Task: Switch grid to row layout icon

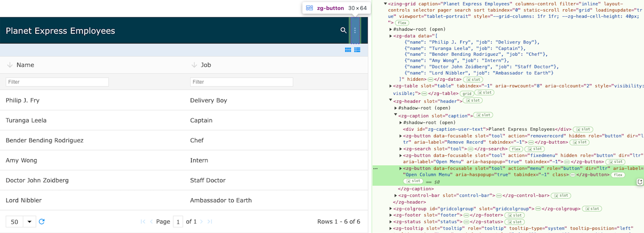Action: (357, 50)
